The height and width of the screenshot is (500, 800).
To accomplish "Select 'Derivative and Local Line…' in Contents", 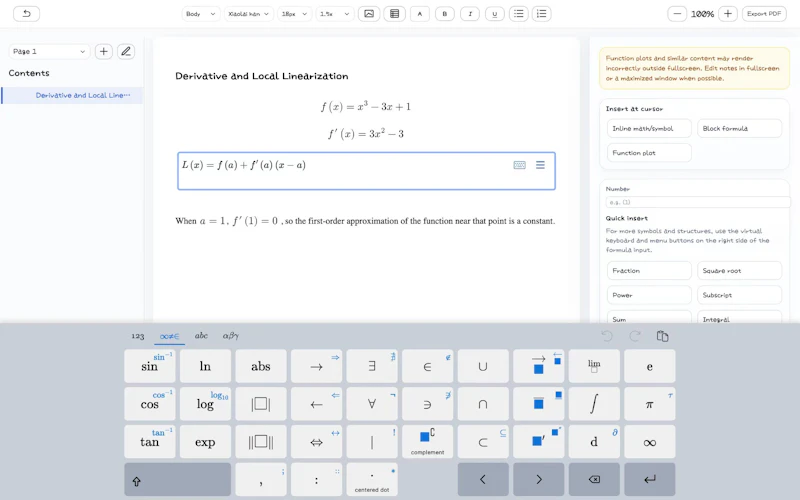I will click(x=72, y=95).
